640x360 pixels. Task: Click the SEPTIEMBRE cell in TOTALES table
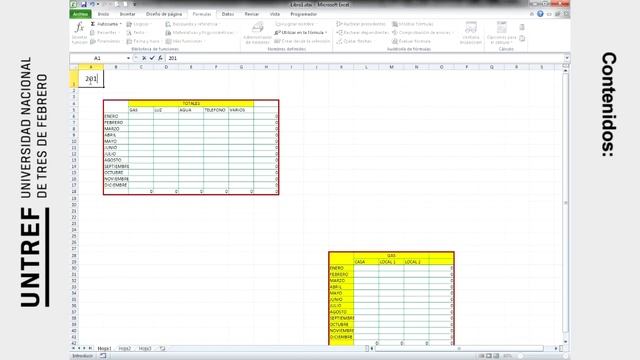(116, 167)
